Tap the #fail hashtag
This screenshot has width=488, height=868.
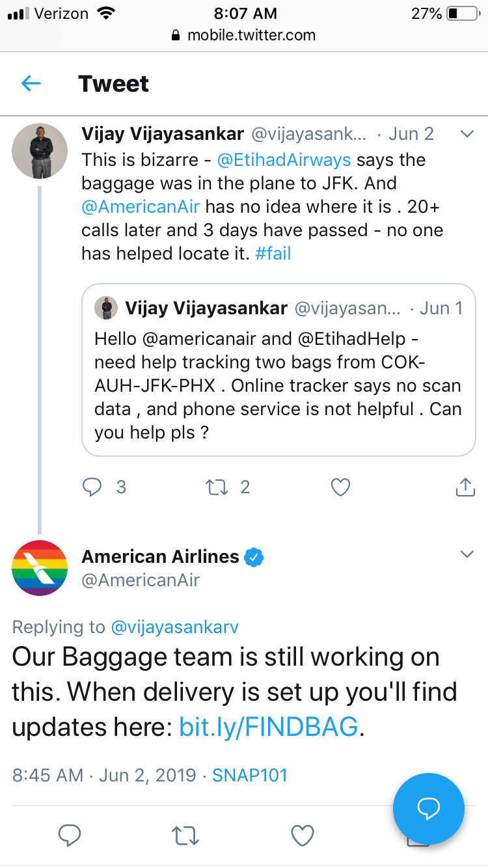coord(273,254)
